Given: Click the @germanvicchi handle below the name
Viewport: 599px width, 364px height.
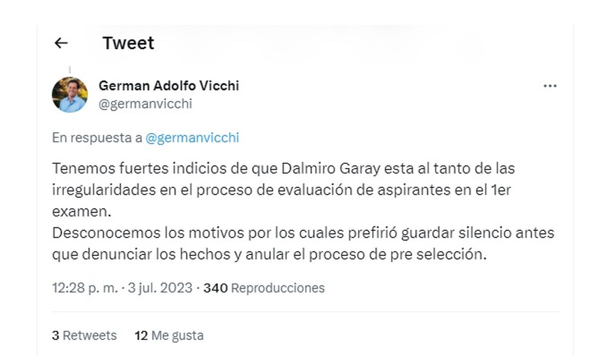Looking at the screenshot, I should click(145, 104).
